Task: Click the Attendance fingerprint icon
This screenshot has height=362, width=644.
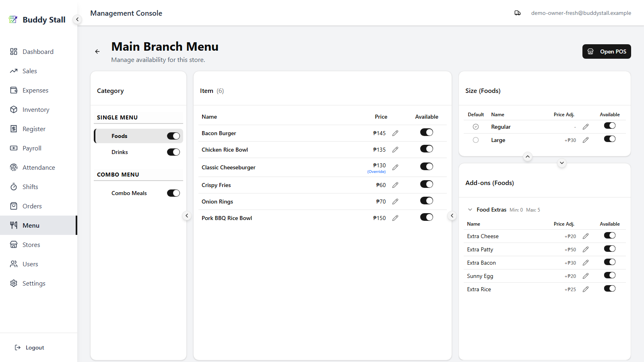Action: (x=14, y=167)
